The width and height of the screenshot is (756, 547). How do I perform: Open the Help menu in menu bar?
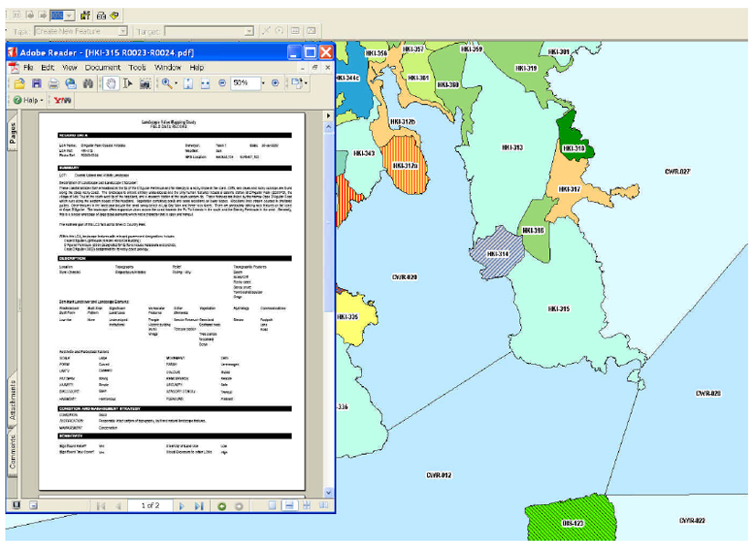[197, 68]
